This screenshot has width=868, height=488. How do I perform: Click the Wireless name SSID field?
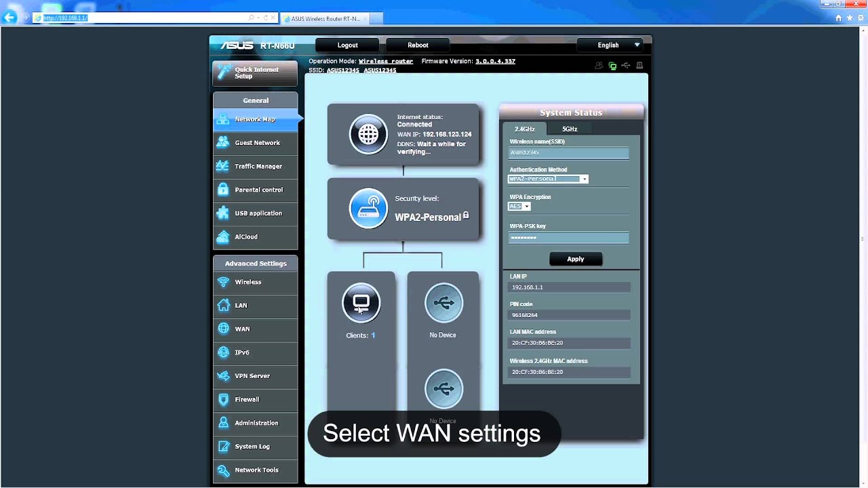pos(569,152)
